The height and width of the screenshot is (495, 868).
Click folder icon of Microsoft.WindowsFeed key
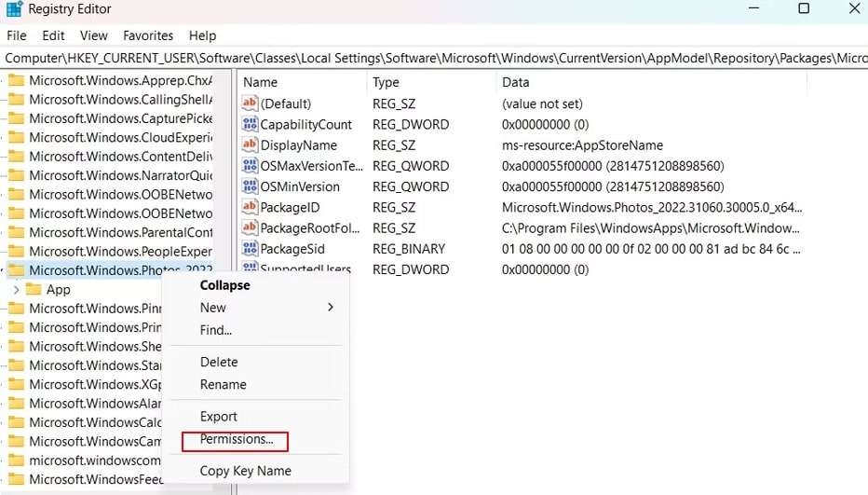pos(17,479)
